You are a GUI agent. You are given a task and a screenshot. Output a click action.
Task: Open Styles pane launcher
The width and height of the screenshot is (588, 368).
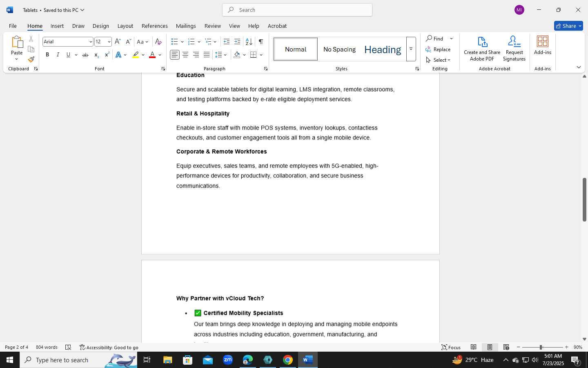coord(417,69)
